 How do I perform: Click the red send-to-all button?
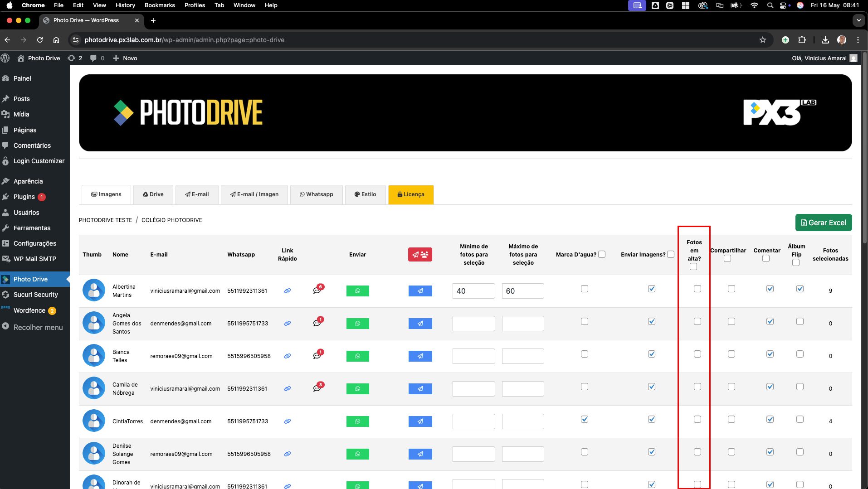click(x=420, y=255)
